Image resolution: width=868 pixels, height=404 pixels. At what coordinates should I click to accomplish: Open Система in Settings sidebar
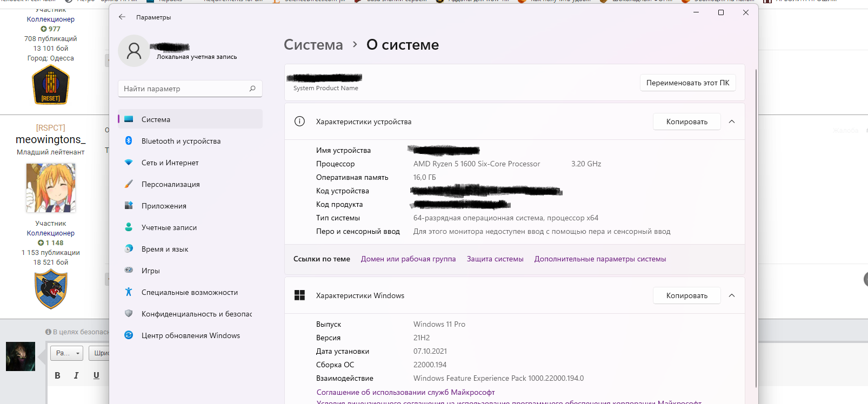[190, 119]
